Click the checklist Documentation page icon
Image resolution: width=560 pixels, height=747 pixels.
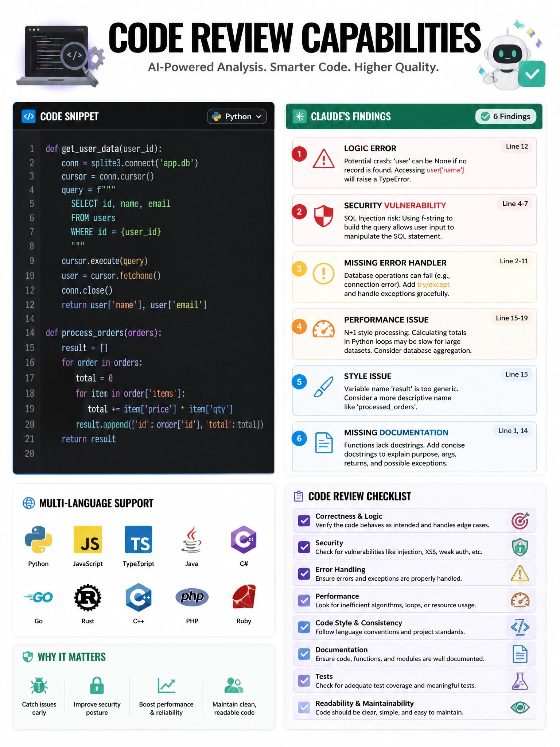point(520,654)
